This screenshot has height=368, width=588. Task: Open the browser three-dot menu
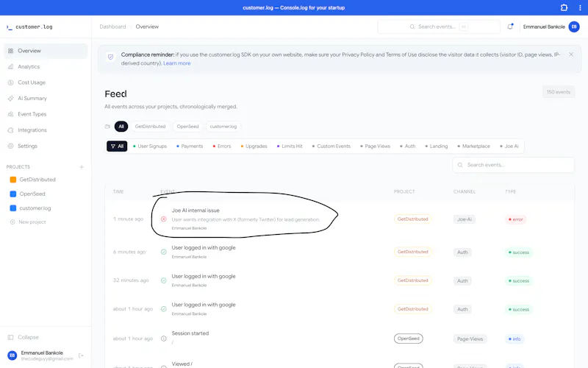[580, 7]
